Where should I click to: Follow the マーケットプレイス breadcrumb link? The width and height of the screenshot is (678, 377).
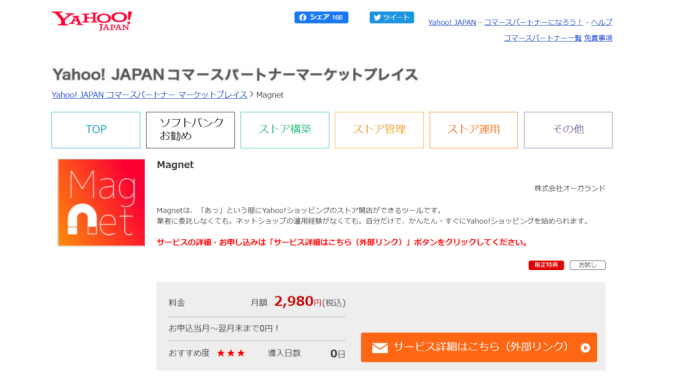(x=149, y=95)
